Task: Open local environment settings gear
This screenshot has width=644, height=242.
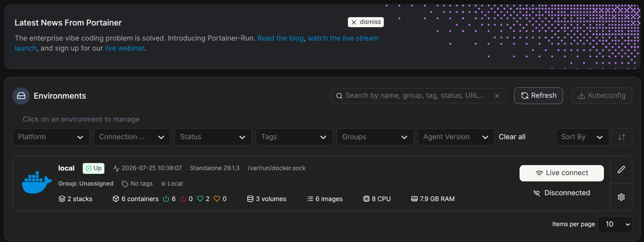Action: (621, 197)
